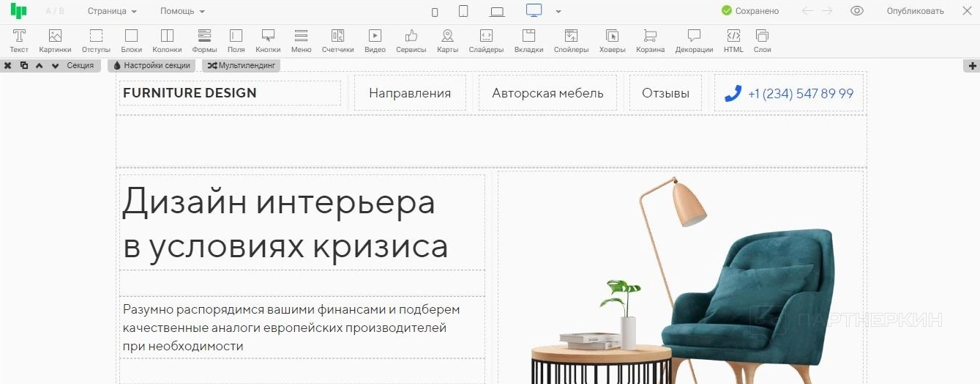Undo with the left arrow
Viewport: 980px width, 384px height.
(807, 11)
